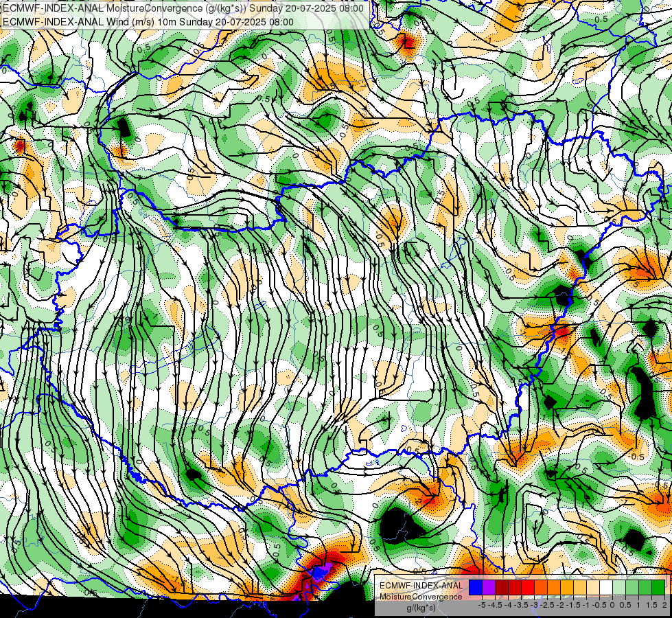This screenshot has height=618, width=672.
Task: Click the legend value -1
Action: 586,605
